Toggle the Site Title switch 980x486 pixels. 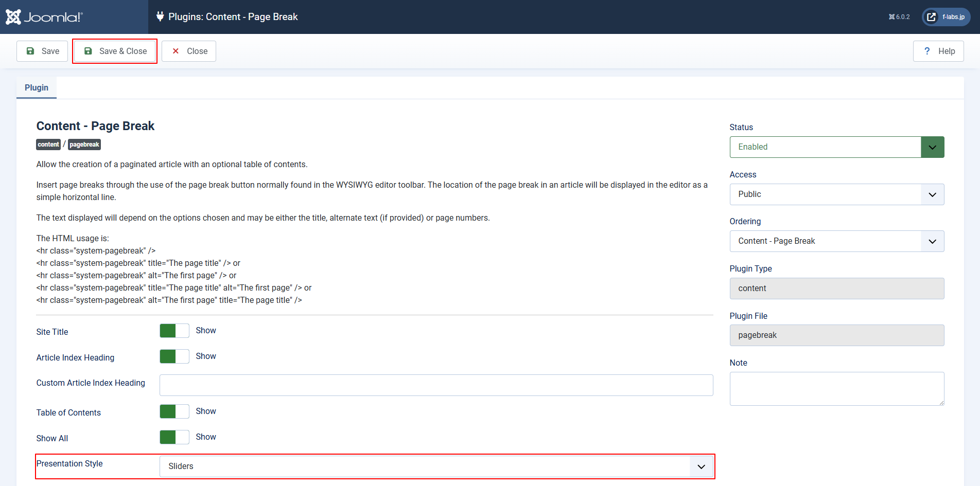[174, 331]
